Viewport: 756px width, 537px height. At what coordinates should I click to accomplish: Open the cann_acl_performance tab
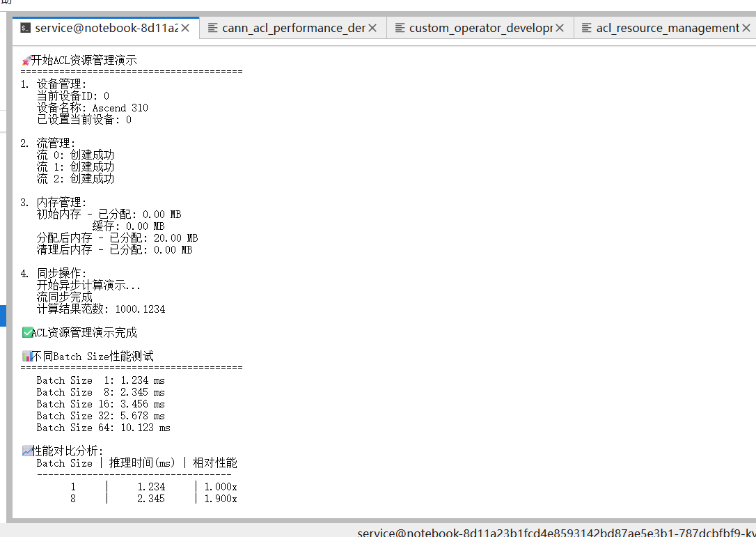(293, 28)
